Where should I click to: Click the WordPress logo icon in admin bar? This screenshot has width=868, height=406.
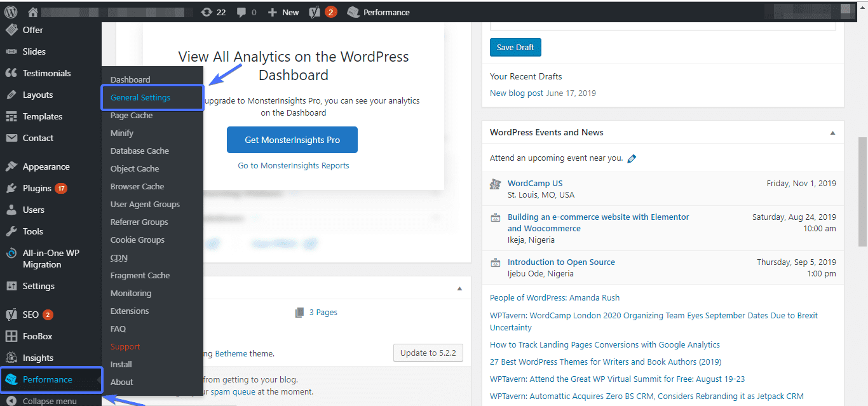coord(10,12)
